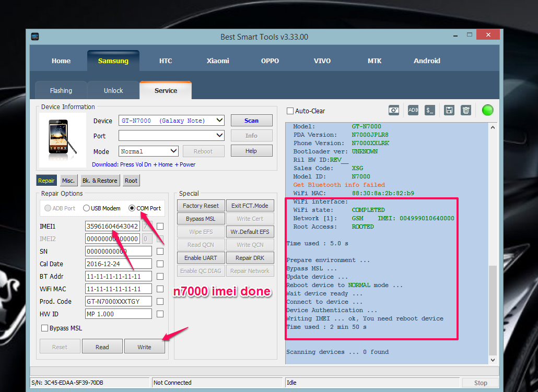
Task: Tick the WiFi MAC checkbox
Action: [x=160, y=289]
